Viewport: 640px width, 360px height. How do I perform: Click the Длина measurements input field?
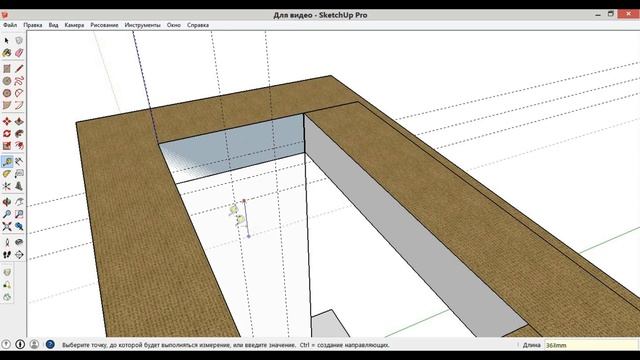pyautogui.click(x=591, y=345)
